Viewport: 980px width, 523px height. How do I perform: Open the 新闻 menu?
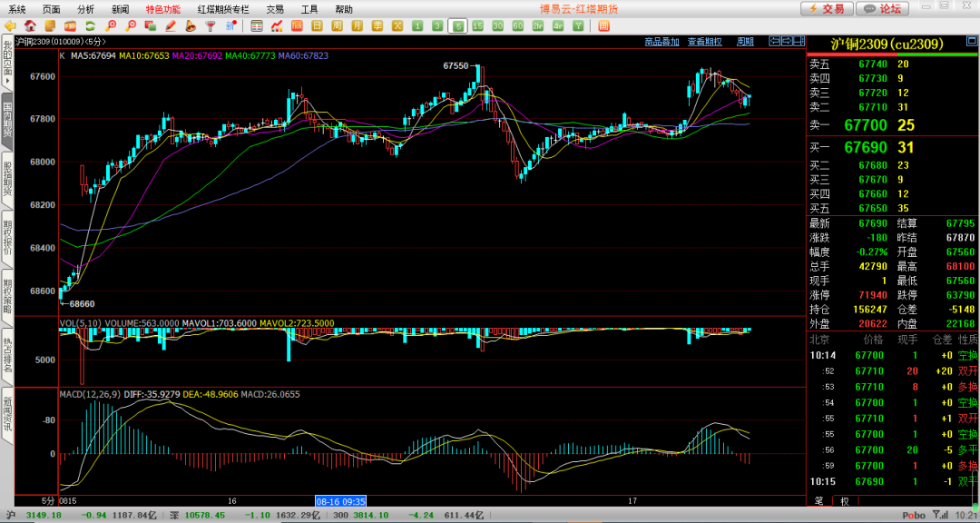121,9
